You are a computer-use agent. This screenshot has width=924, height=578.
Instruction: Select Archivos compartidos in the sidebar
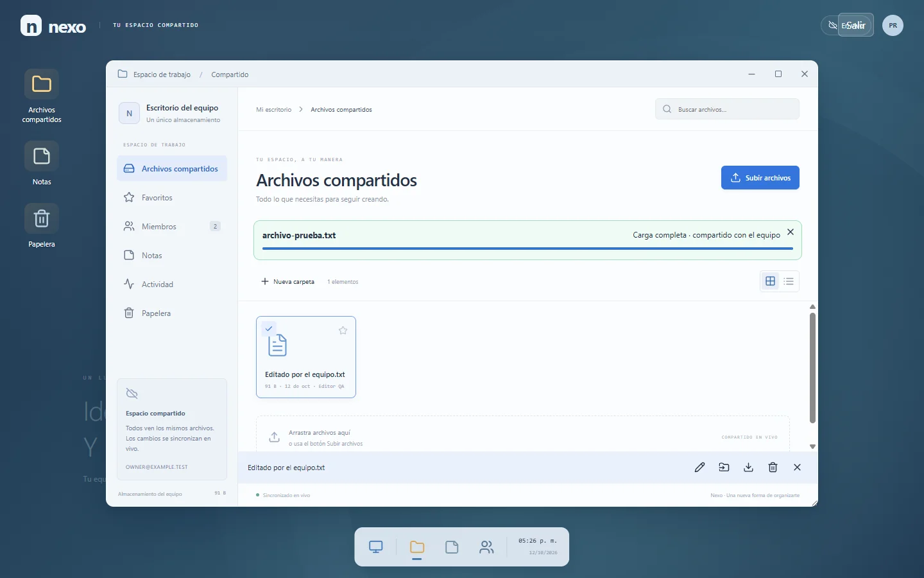172,168
